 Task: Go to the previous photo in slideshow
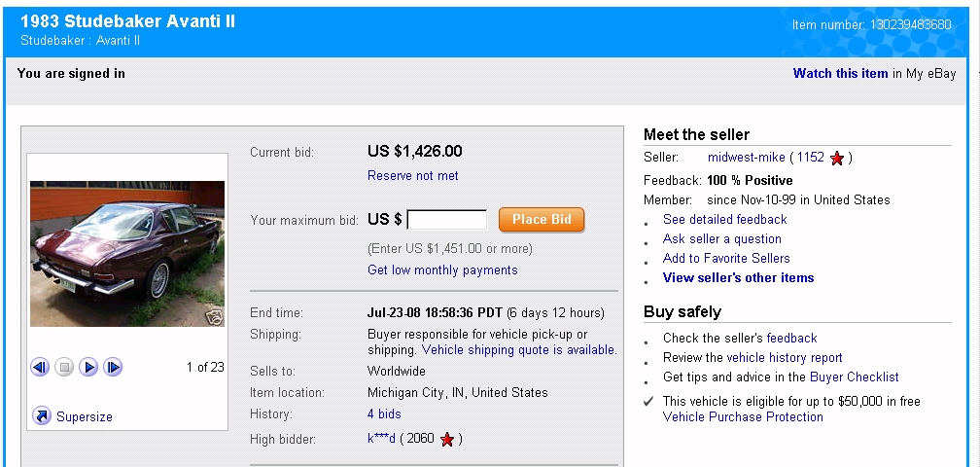[x=40, y=367]
